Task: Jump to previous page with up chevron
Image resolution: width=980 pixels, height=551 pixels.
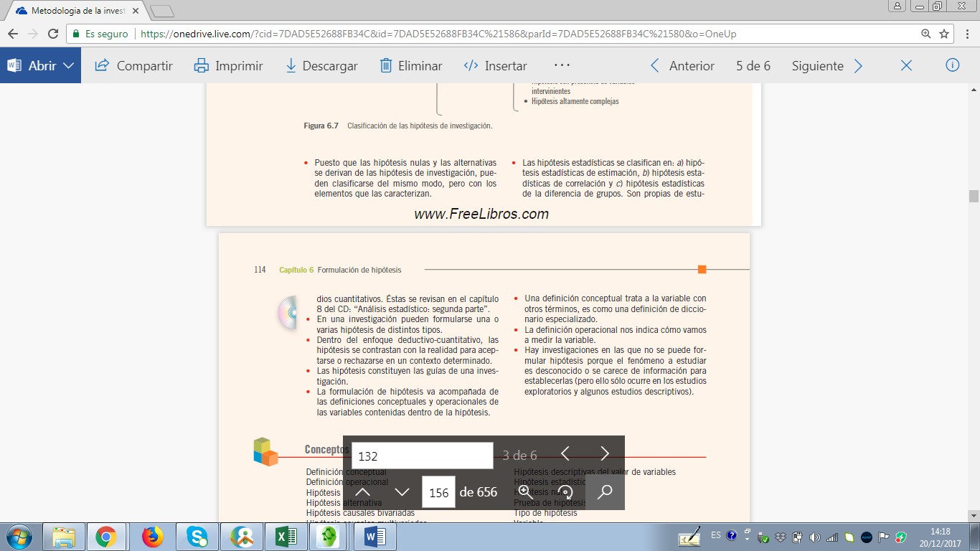Action: point(363,492)
